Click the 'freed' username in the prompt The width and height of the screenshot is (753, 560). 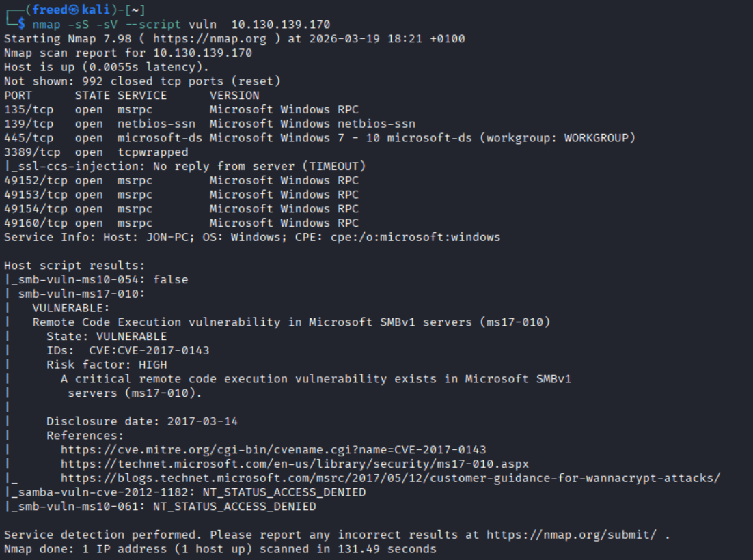[x=51, y=10]
